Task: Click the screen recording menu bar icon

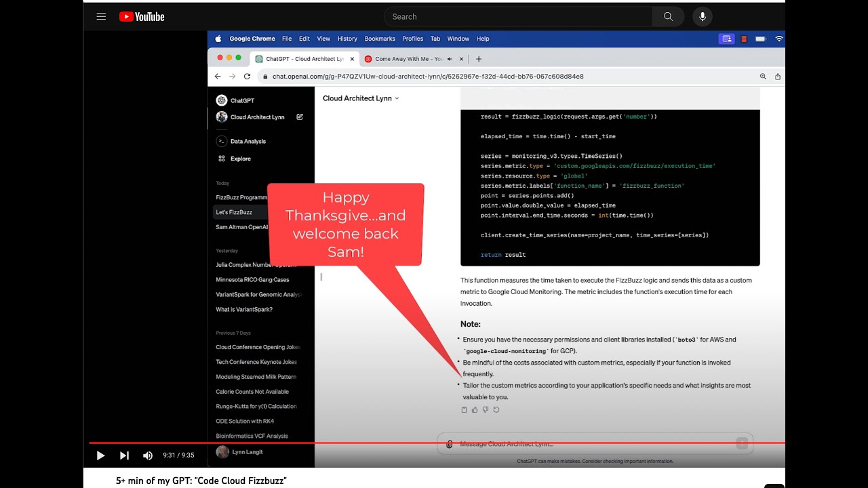Action: tap(726, 39)
